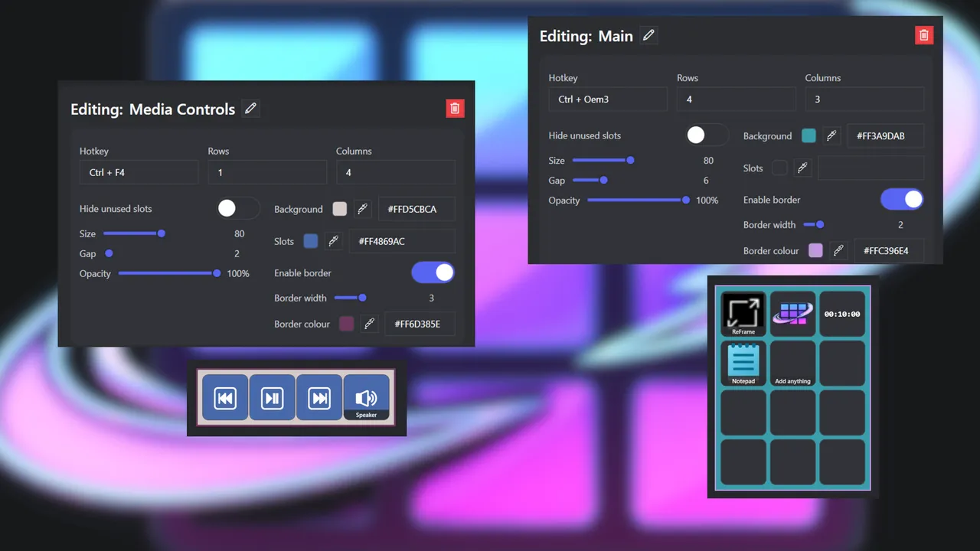Click lilac Border colour swatch in Main panel
The width and height of the screenshot is (980, 551).
(815, 250)
